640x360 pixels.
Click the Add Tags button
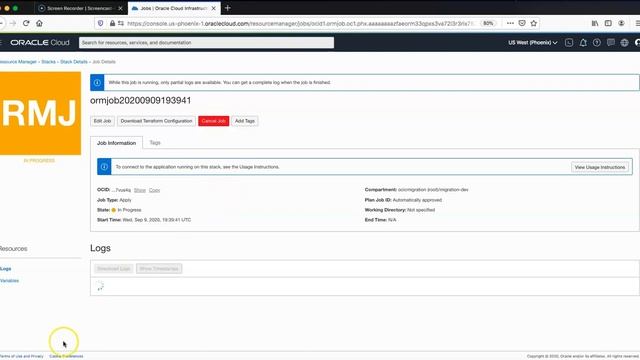[x=244, y=121]
